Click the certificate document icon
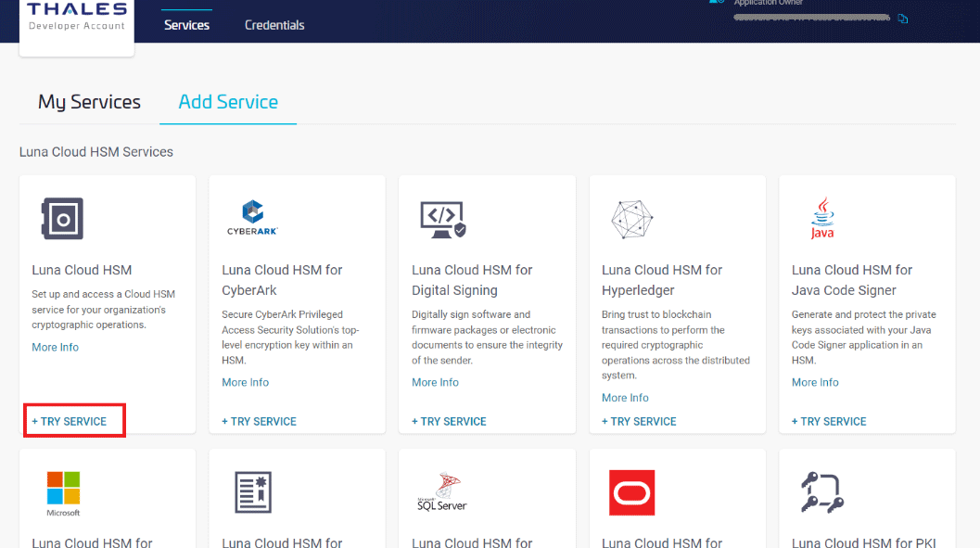980x548 pixels. [252, 492]
